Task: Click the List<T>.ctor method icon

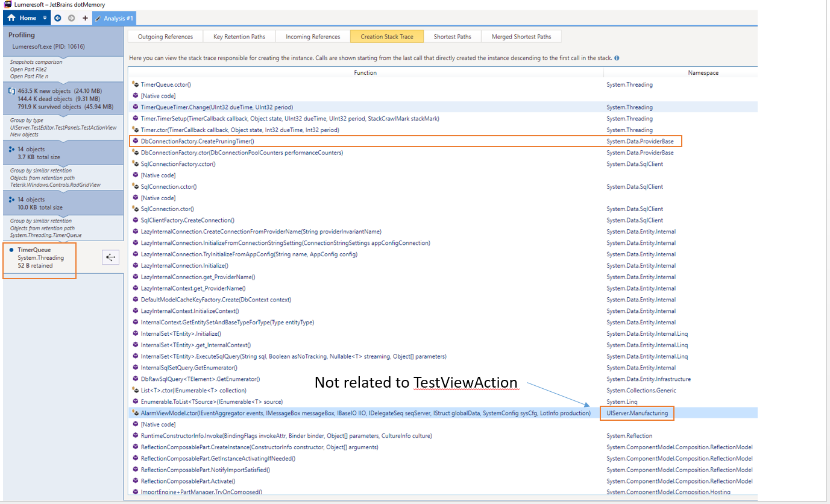Action: point(136,390)
